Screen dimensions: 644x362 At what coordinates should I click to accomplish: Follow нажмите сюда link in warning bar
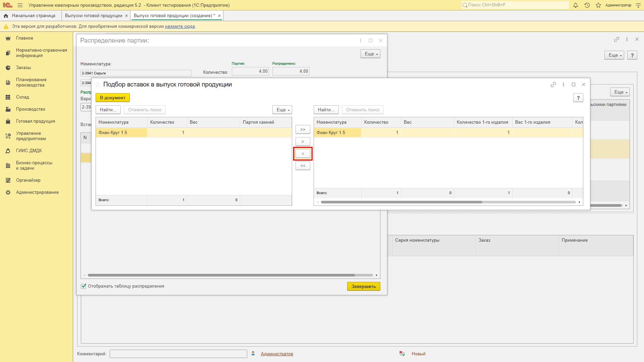tap(180, 26)
